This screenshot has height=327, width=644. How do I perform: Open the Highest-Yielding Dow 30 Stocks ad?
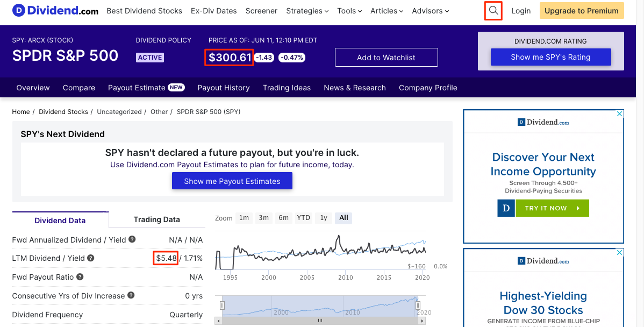(543, 288)
